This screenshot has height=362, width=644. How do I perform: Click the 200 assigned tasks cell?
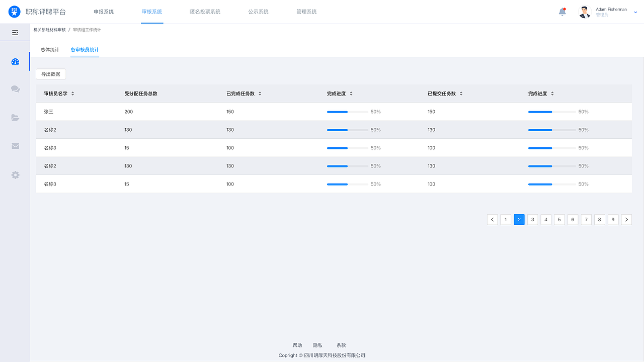click(129, 112)
